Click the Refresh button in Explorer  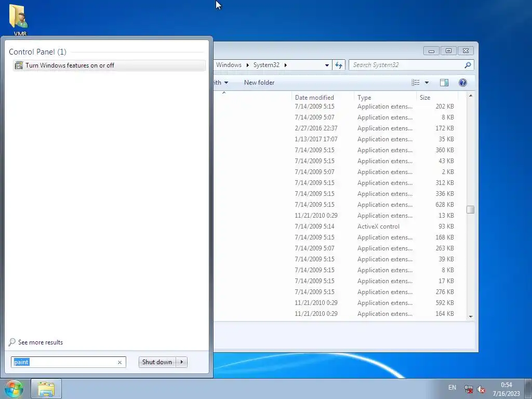point(339,65)
